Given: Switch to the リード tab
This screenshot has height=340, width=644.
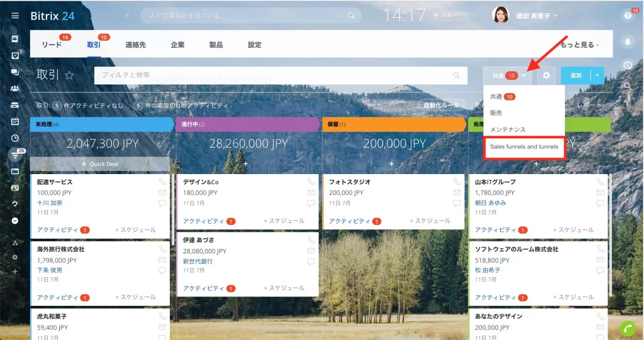Looking at the screenshot, I should tap(52, 45).
